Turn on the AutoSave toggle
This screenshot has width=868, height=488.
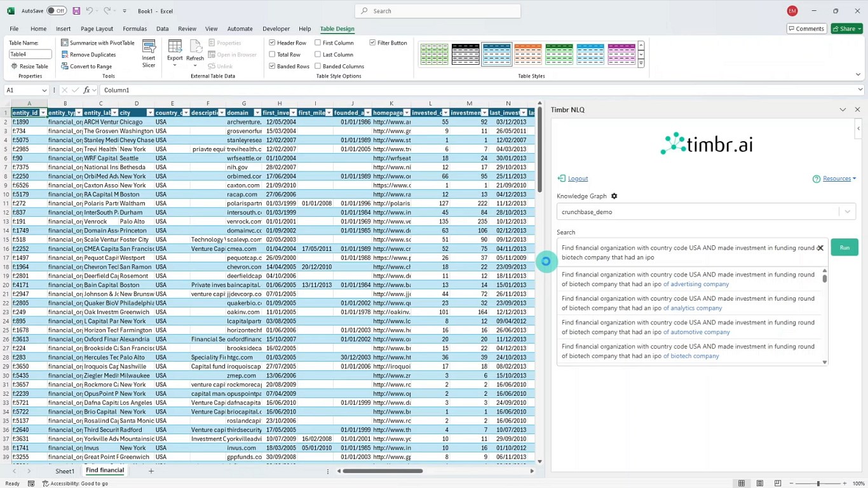[57, 11]
